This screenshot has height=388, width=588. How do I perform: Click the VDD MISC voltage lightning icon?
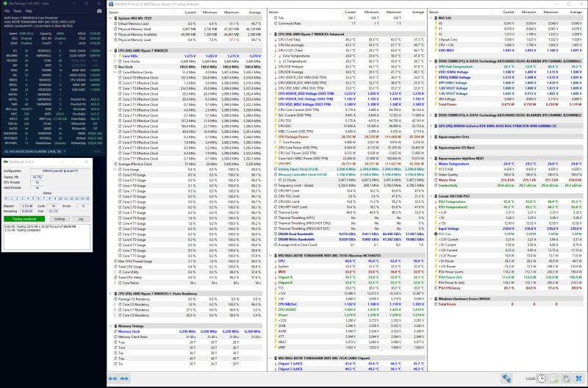pyautogui.click(x=436, y=50)
